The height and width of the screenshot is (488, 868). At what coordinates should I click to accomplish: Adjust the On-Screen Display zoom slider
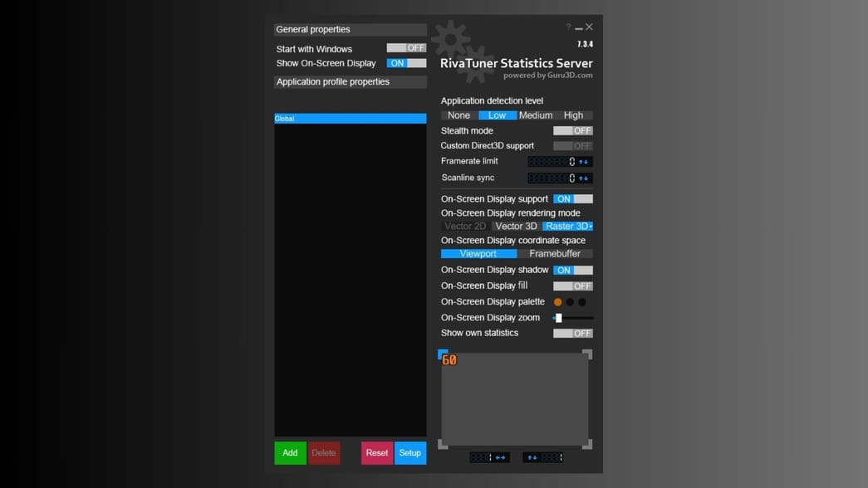click(561, 318)
